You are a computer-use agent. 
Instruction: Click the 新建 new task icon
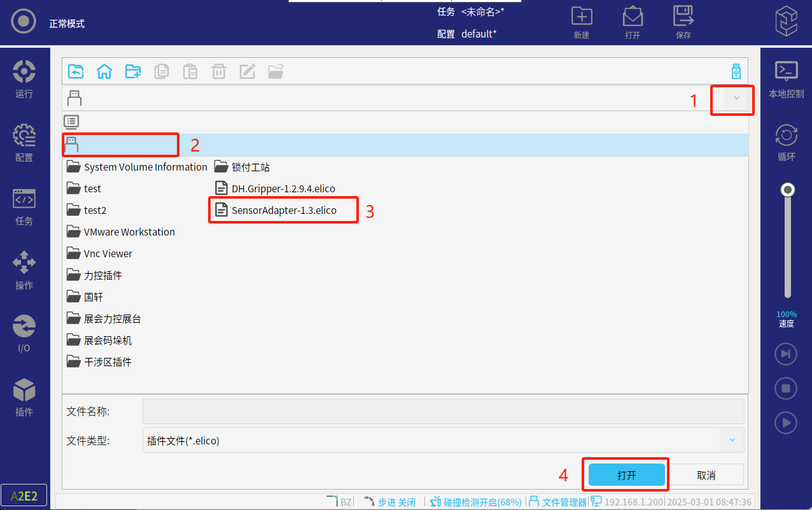click(581, 22)
